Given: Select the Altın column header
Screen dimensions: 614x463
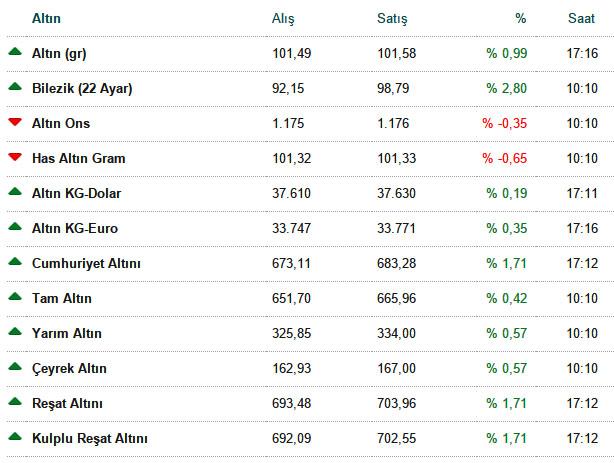Looking at the screenshot, I should pyautogui.click(x=46, y=18).
